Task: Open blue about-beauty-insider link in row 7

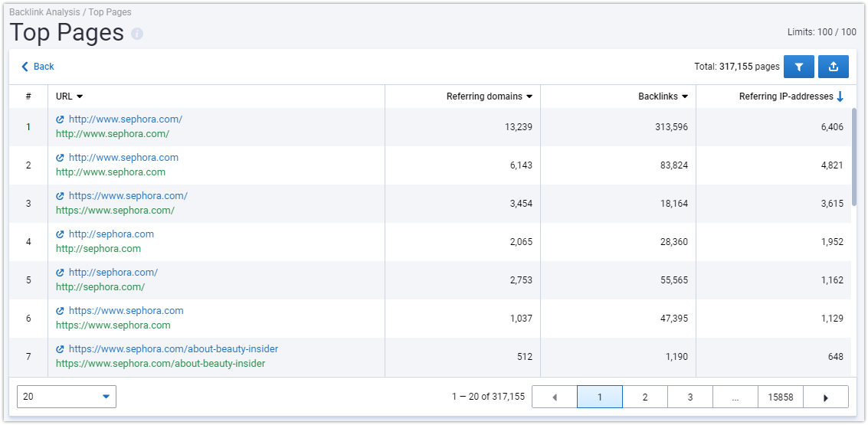Action: pyautogui.click(x=173, y=348)
